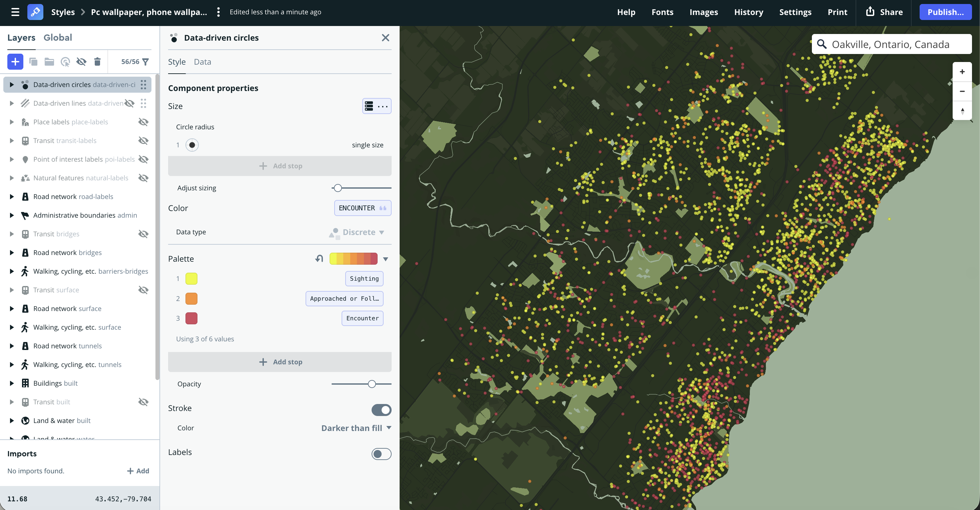This screenshot has height=510, width=980.
Task: Group layers using the folder icon
Action: click(49, 61)
